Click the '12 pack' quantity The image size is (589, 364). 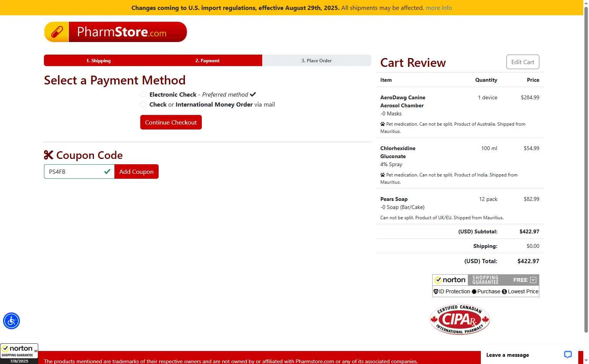click(x=488, y=199)
